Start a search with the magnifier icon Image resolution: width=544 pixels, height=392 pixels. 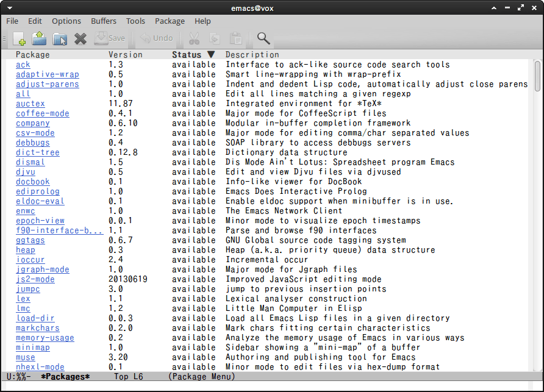point(263,38)
